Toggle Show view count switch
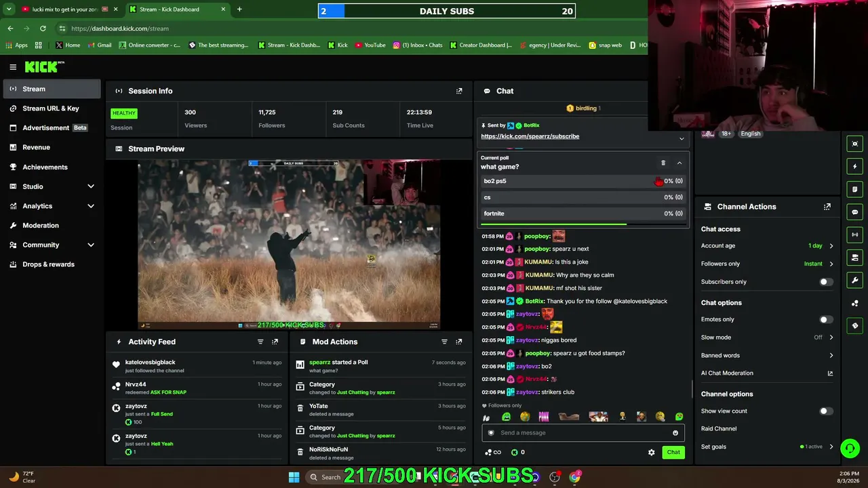 point(825,411)
